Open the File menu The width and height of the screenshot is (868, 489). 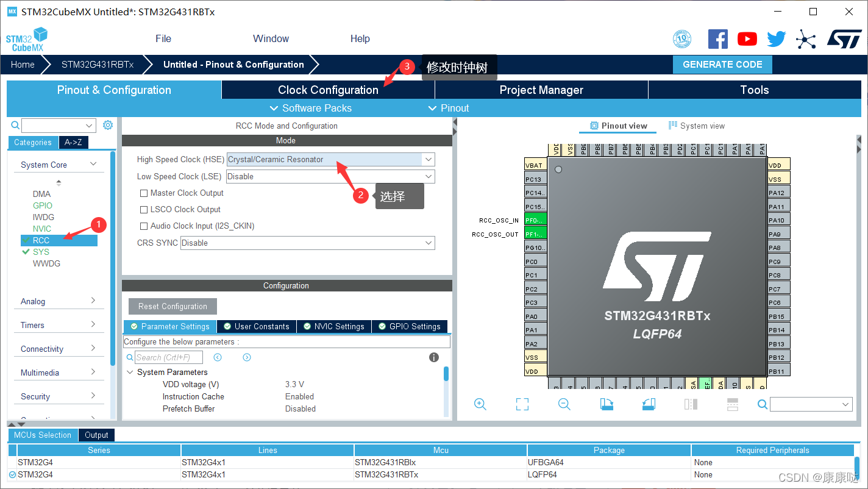tap(163, 38)
